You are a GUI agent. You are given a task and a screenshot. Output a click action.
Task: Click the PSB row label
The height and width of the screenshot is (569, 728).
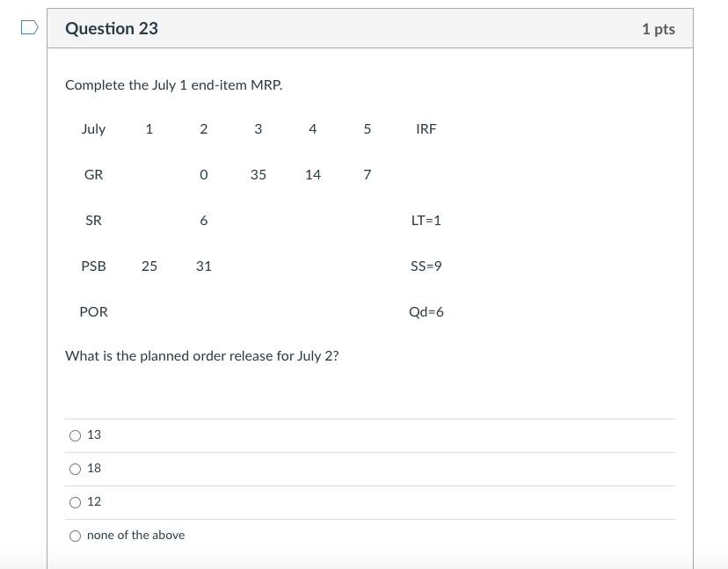[x=94, y=266]
